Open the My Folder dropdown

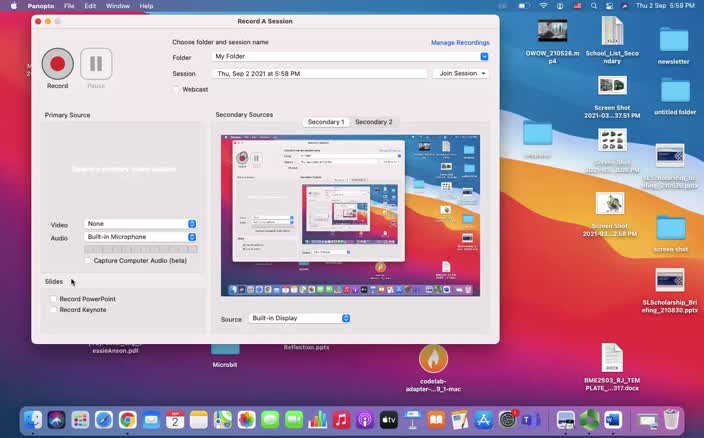tap(351, 57)
